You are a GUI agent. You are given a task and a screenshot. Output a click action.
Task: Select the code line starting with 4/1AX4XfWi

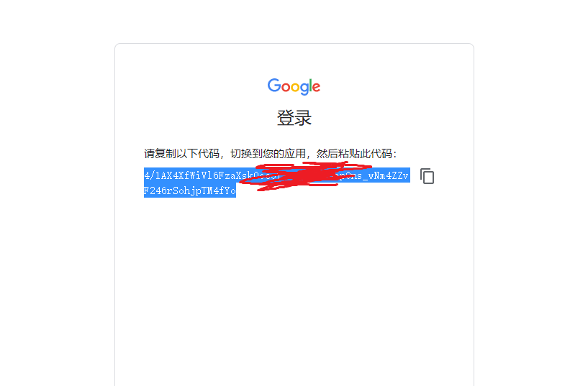(277, 175)
